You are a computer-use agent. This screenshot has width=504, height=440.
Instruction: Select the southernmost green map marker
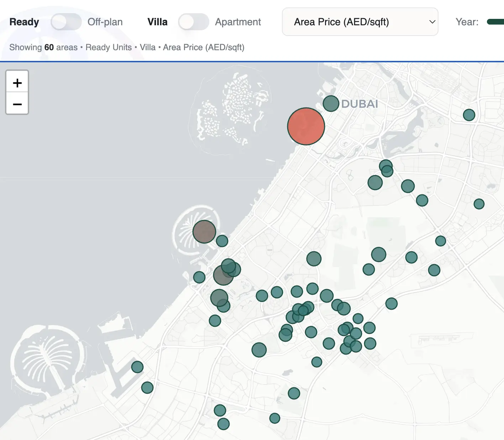click(x=223, y=424)
